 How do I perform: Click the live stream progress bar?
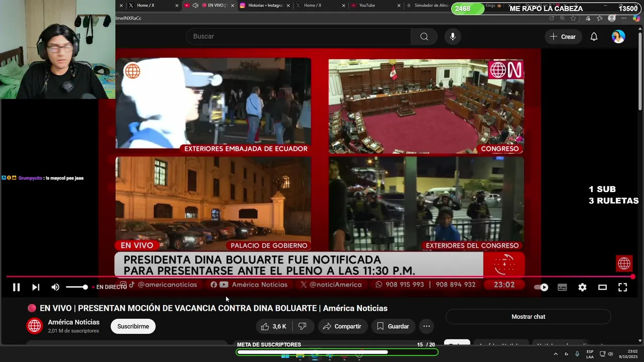[319, 277]
